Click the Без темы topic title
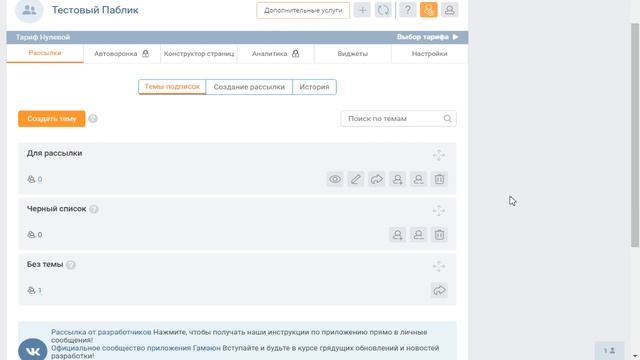The height and width of the screenshot is (360, 640). pos(45,264)
